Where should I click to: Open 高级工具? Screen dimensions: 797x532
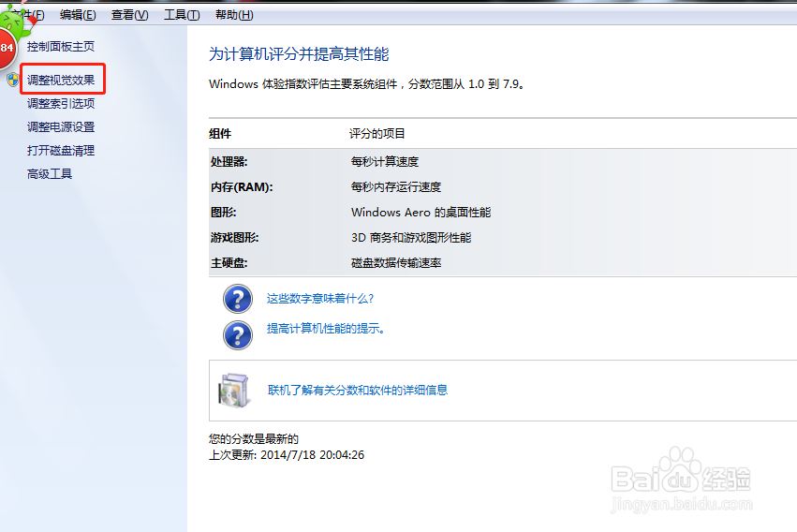[x=50, y=174]
